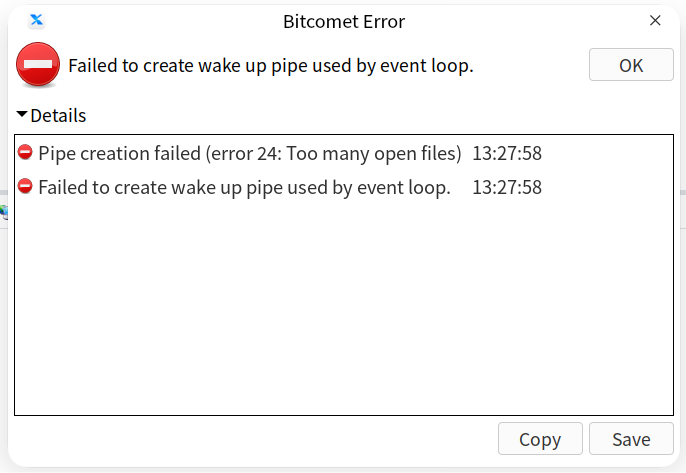This screenshot has height=473, width=686.
Task: Click the BitComet app icon in title bar
Action: 36,20
